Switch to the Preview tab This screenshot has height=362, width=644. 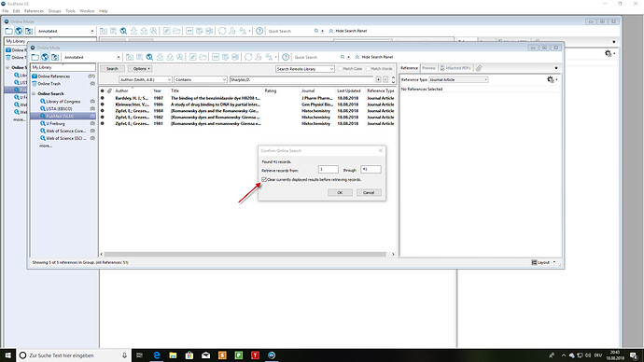click(x=428, y=68)
